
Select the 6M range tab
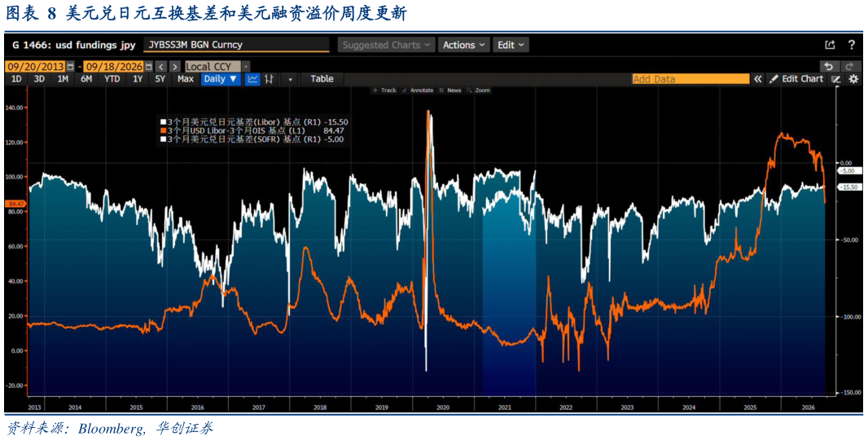[x=85, y=79]
